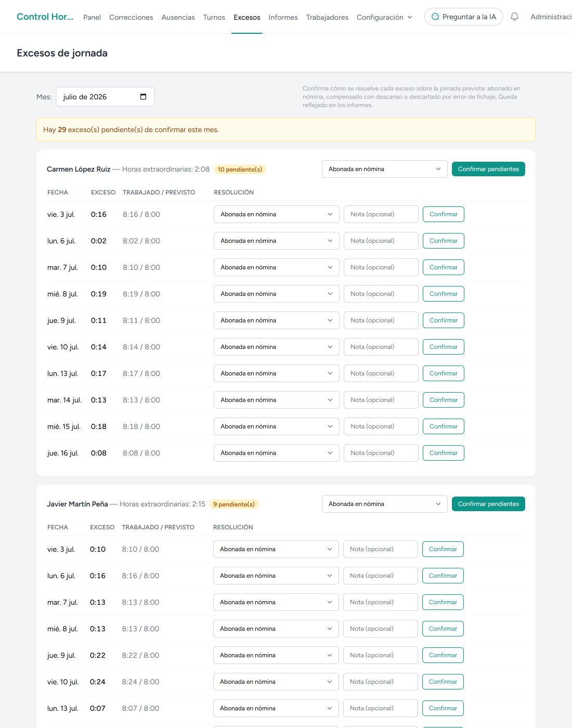Click the 29 exceso(s) pendiente(s) warning banner
Image resolution: width=572 pixels, height=728 pixels.
click(x=286, y=129)
